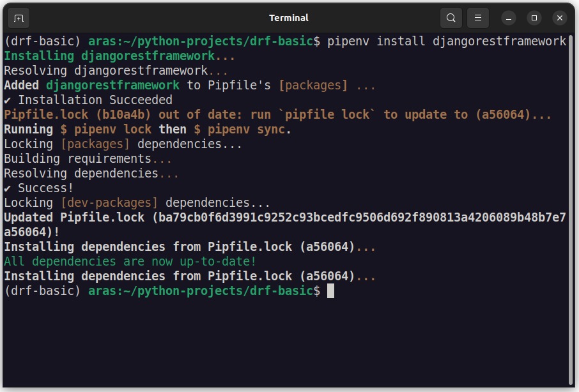Click 'Running $ pipenv lock then' line
Viewport: 579px width, 392px height.
point(148,130)
